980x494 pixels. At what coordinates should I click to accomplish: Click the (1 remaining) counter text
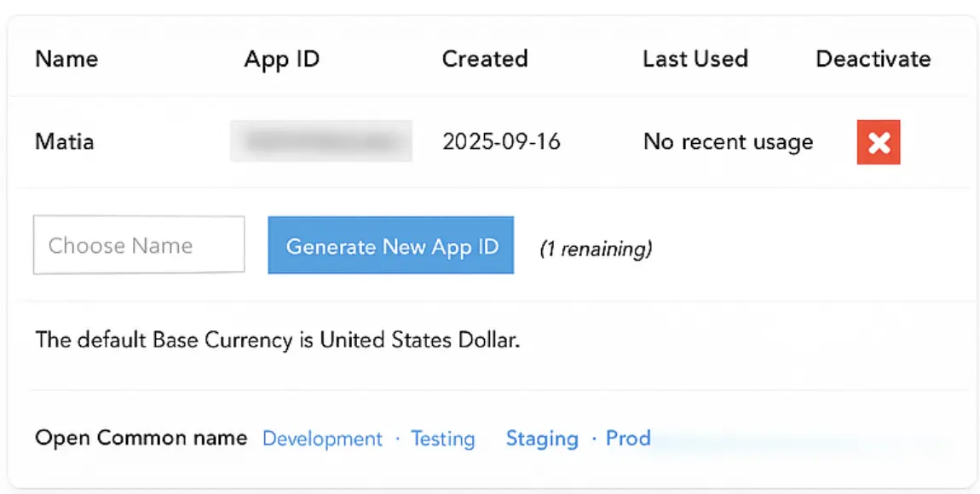(x=596, y=249)
